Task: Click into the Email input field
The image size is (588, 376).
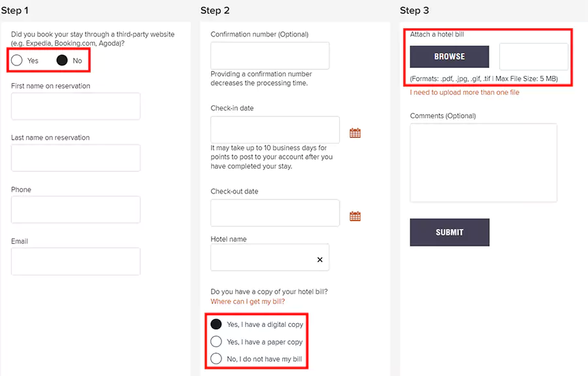Action: click(x=76, y=261)
